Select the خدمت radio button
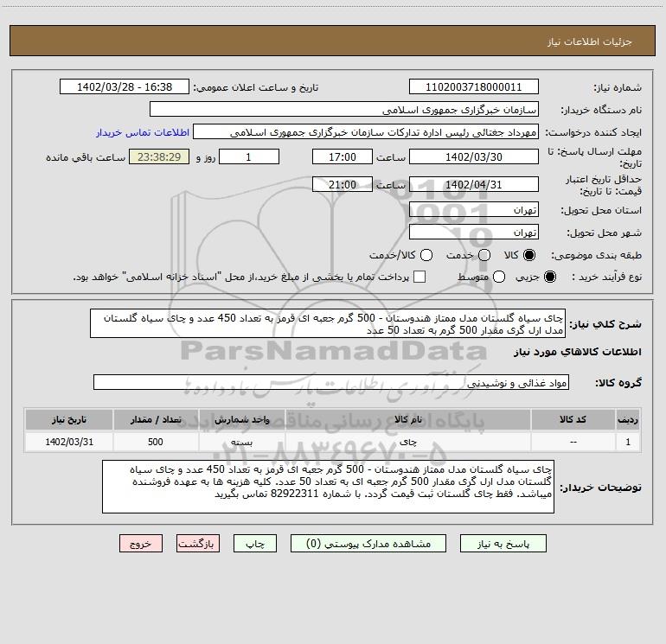This screenshot has height=644, width=666. pyautogui.click(x=484, y=255)
